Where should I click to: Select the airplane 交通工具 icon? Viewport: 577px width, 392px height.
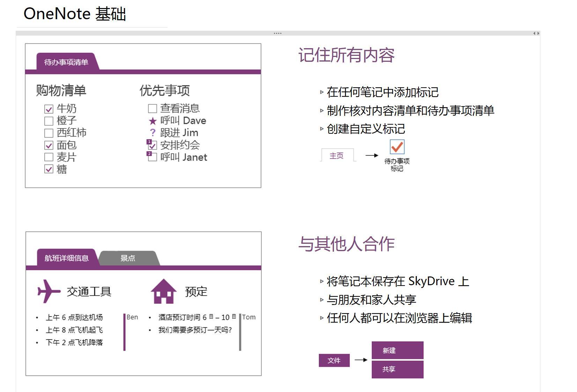click(x=47, y=290)
